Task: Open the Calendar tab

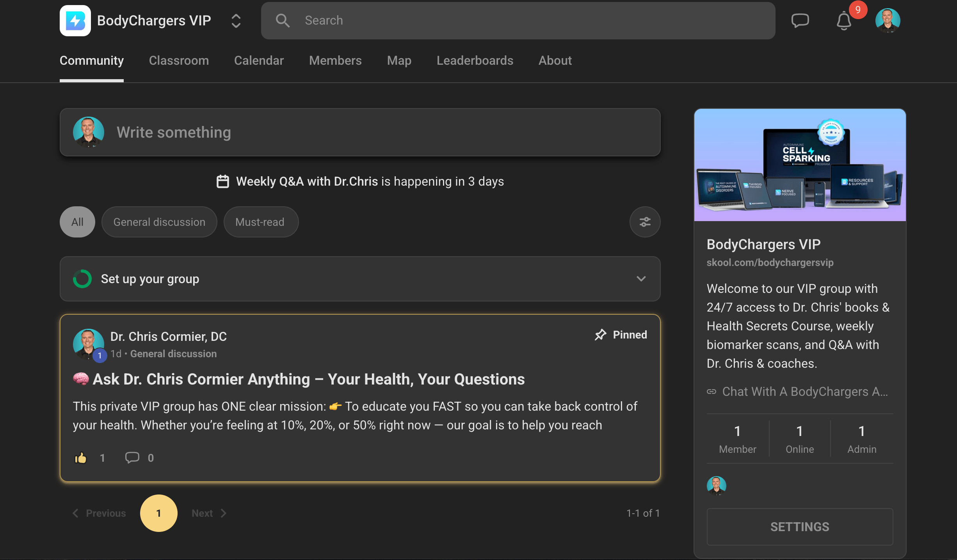Action: click(259, 60)
